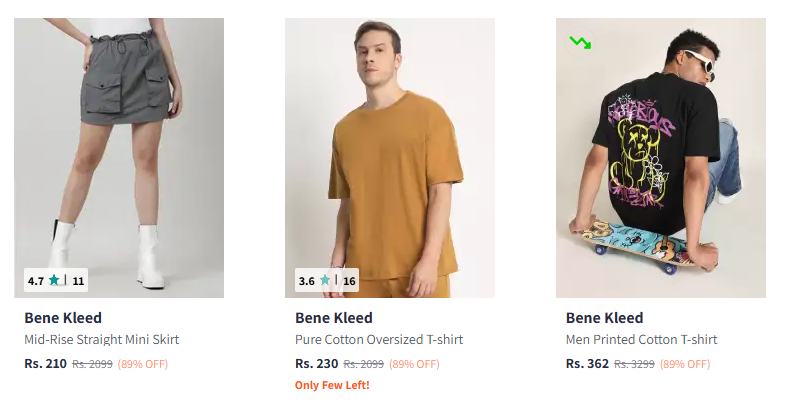Click the green trending-down arrow icon
Screen dimensions: 801x406
(x=580, y=42)
